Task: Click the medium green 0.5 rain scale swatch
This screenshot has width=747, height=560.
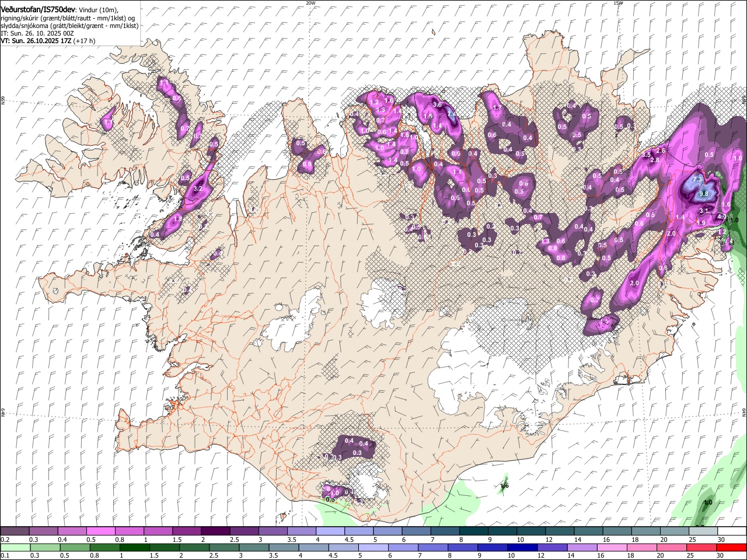Action: point(75,548)
